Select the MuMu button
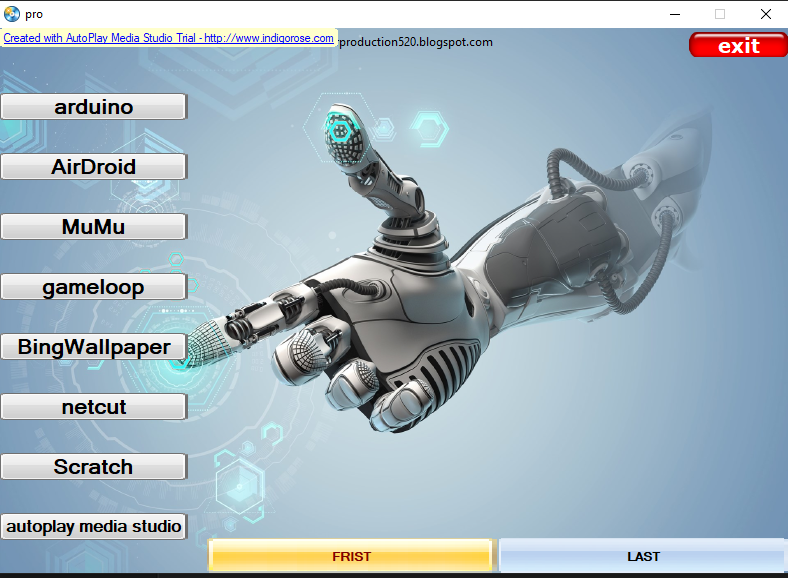The height and width of the screenshot is (578, 788). click(93, 226)
